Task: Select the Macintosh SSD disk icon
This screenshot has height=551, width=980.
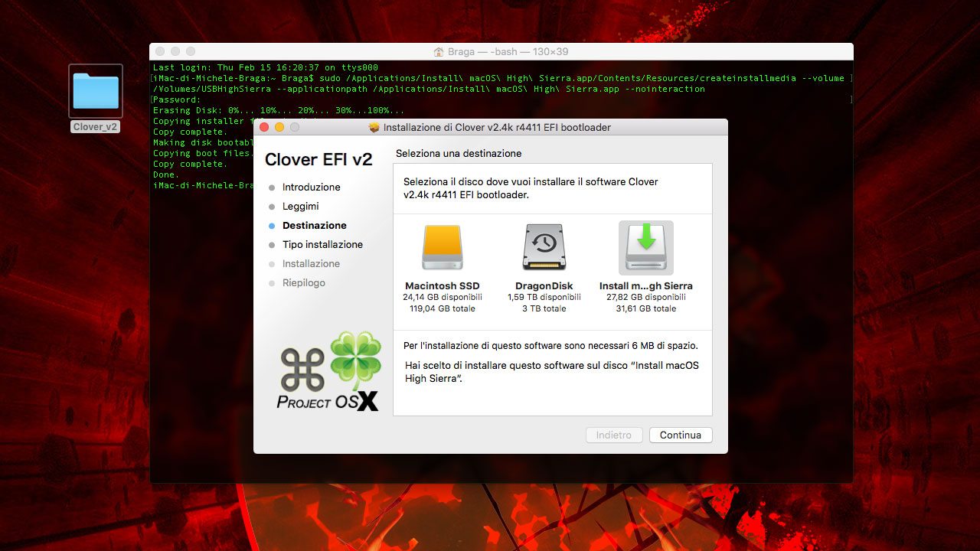Action: (442, 247)
